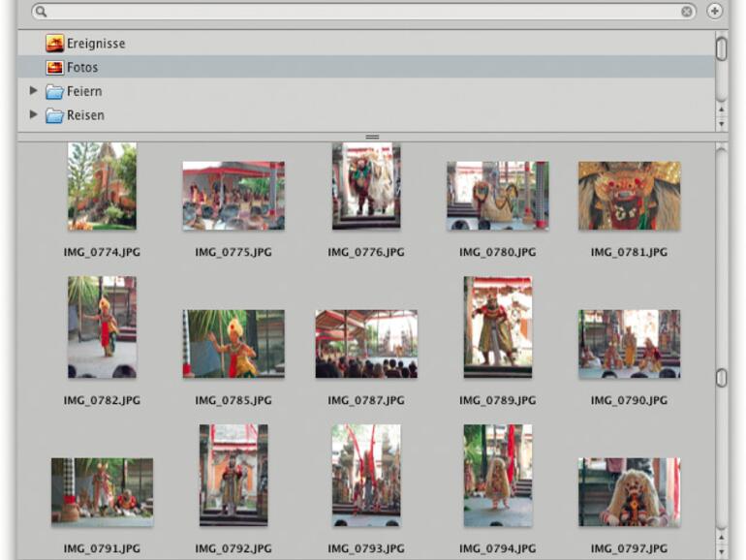746x560 pixels.
Task: Select thumbnail IMG_0776.JPG
Action: [x=366, y=186]
